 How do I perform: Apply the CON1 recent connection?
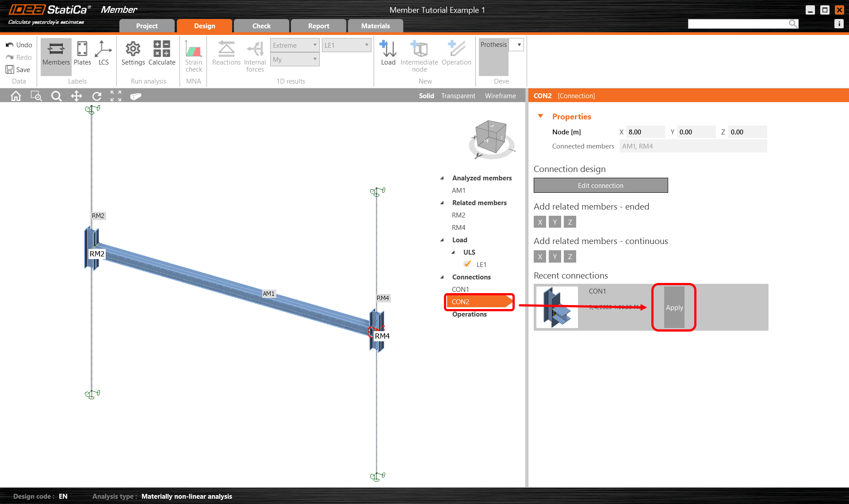pos(673,307)
